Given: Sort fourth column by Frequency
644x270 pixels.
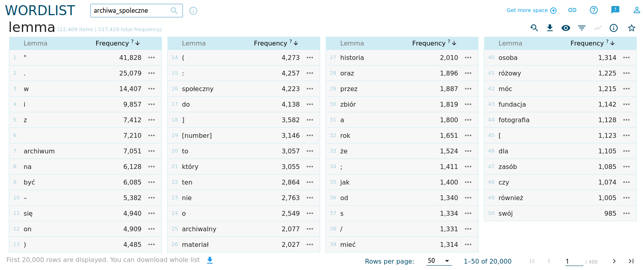Looking at the screenshot, I should (592, 43).
